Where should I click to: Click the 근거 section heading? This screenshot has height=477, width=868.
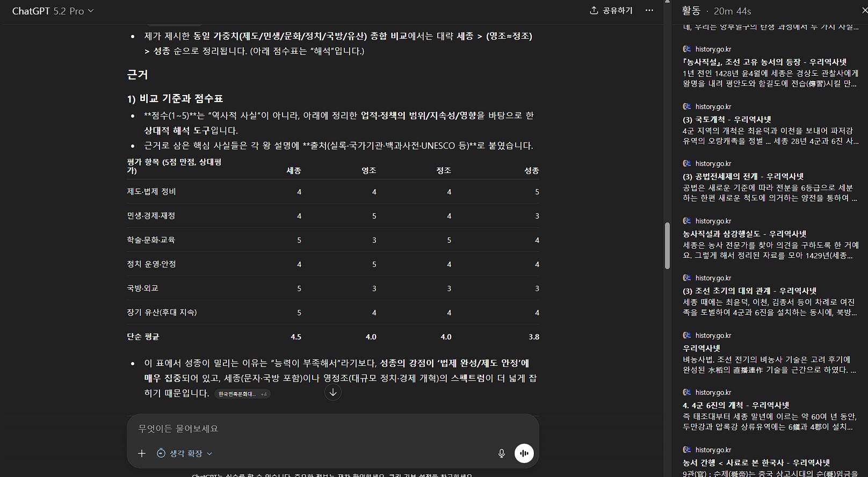coord(138,75)
